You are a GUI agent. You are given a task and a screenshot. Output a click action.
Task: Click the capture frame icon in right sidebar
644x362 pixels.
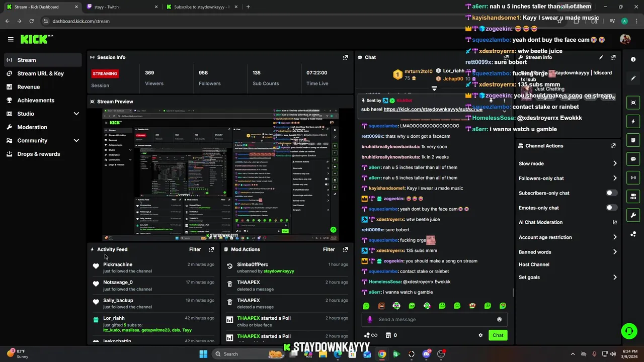pyautogui.click(x=633, y=103)
